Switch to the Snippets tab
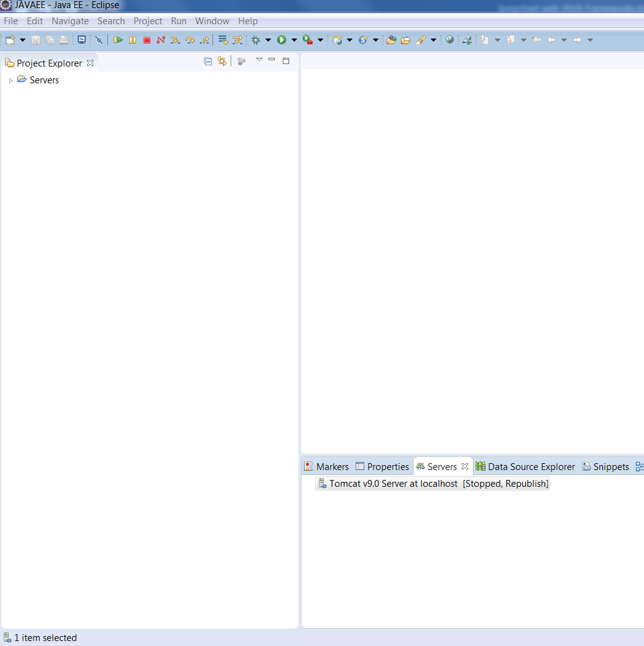This screenshot has width=644, height=646. [x=605, y=467]
